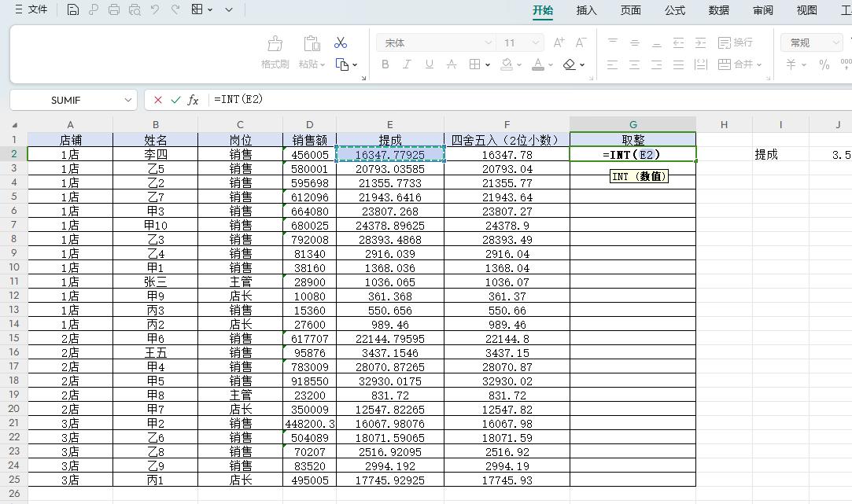Expand the Merge (合并) options arrow
The image size is (852, 504).
[x=759, y=64]
